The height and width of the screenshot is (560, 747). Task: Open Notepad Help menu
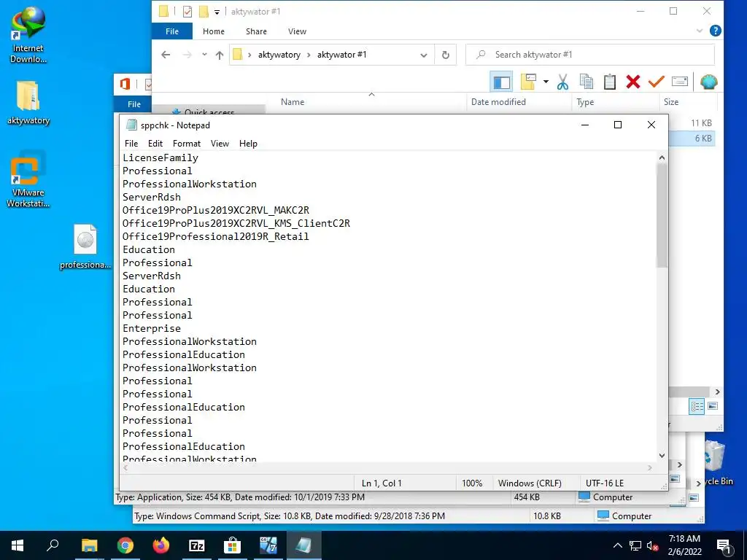tap(248, 144)
